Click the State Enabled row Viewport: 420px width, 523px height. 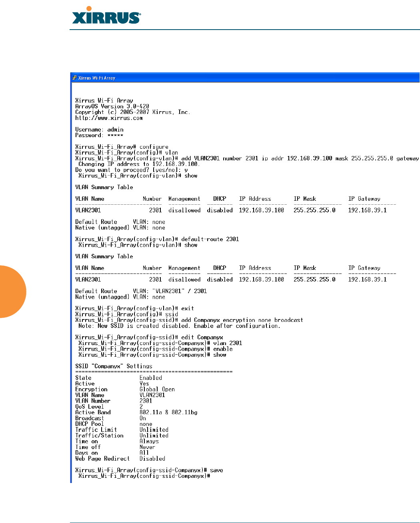[119, 378]
